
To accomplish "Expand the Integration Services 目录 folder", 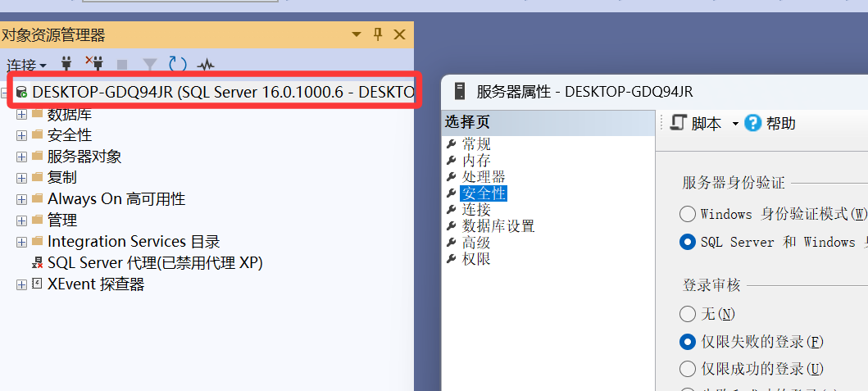I will (21, 242).
